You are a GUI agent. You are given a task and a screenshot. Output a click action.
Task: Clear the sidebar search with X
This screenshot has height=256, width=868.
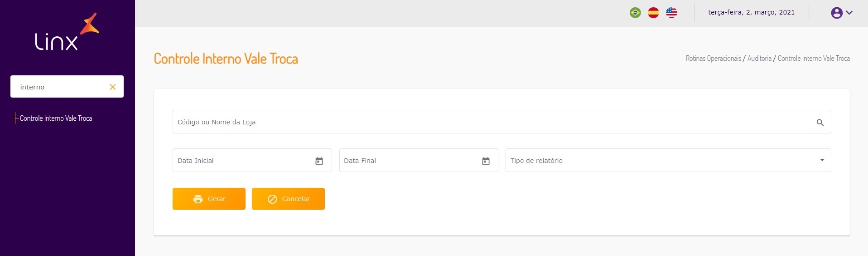(x=113, y=87)
